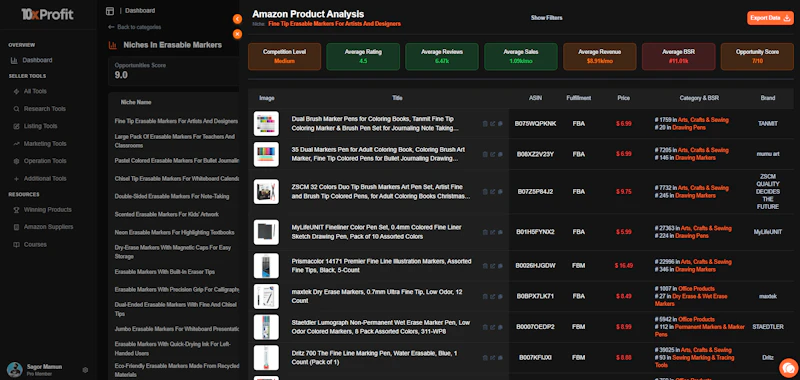Click Category & BSR column header
Viewport: 800px width, 380px height.
[698, 98]
